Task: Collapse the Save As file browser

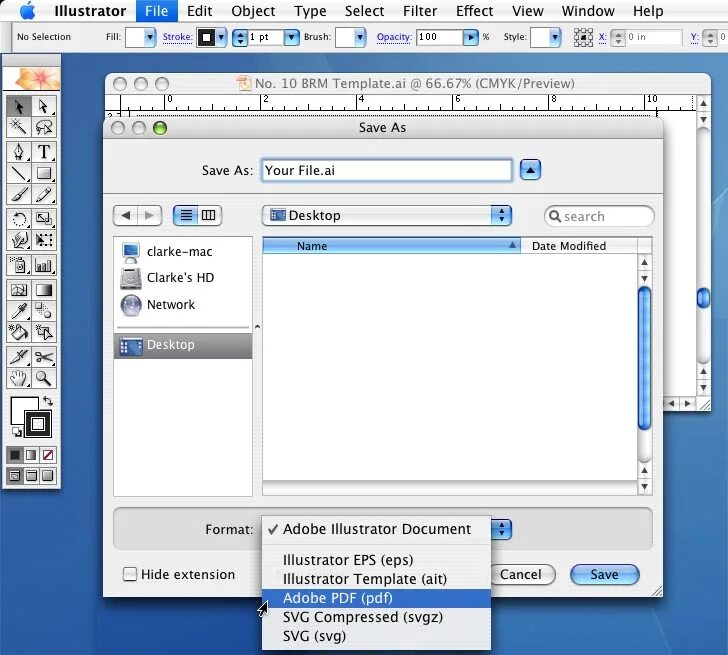Action: [530, 170]
